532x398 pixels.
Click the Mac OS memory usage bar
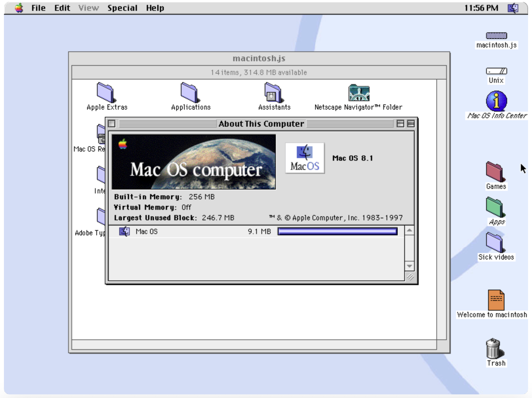pyautogui.click(x=337, y=231)
